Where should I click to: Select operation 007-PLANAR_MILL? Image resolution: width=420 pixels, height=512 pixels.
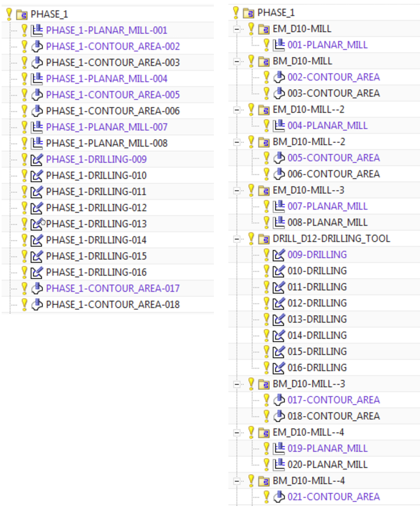coord(327,206)
